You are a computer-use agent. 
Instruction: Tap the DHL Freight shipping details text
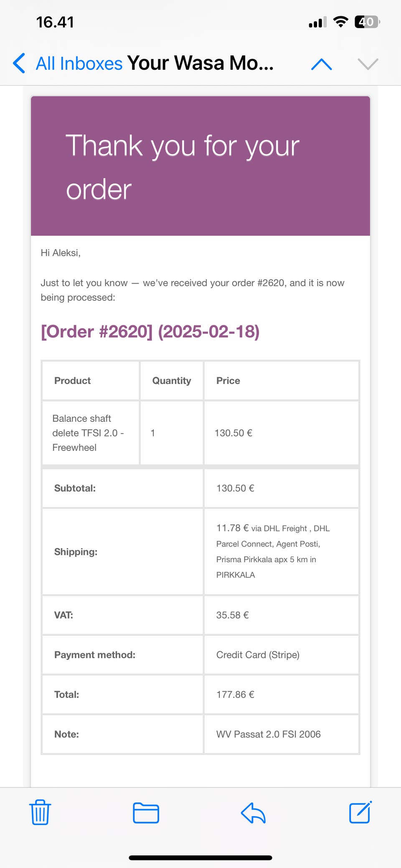click(272, 551)
